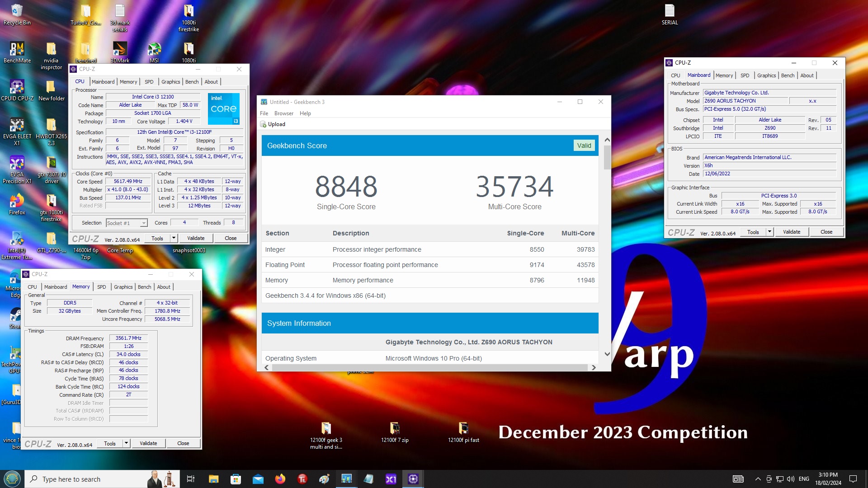
Task: Open Task View from the taskbar
Action: (191, 479)
